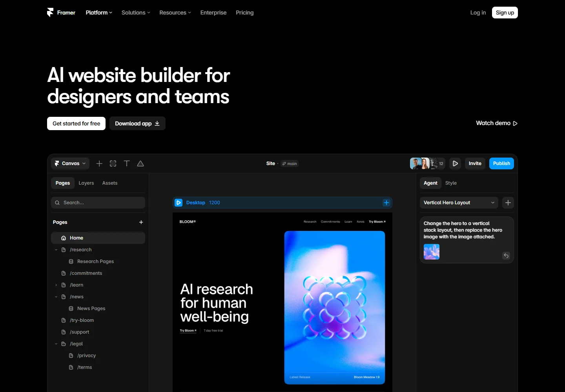Open the Enterprise link
Viewport: 565px width, 392px height.
tap(213, 13)
